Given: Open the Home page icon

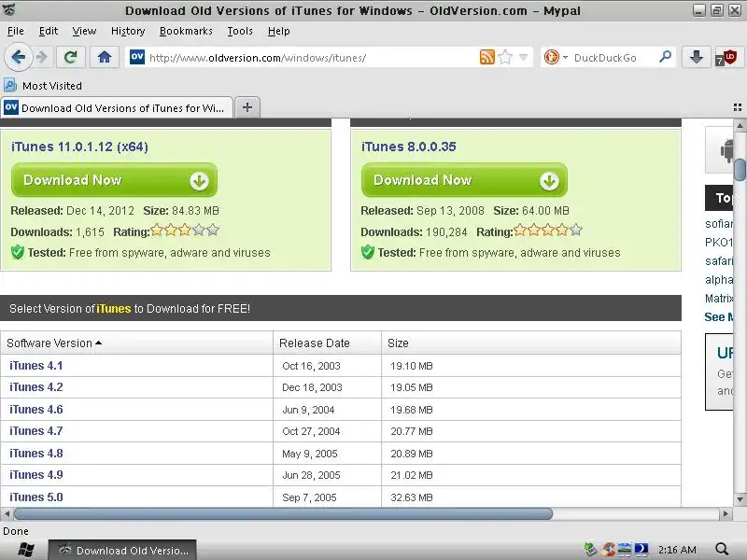Looking at the screenshot, I should point(105,58).
